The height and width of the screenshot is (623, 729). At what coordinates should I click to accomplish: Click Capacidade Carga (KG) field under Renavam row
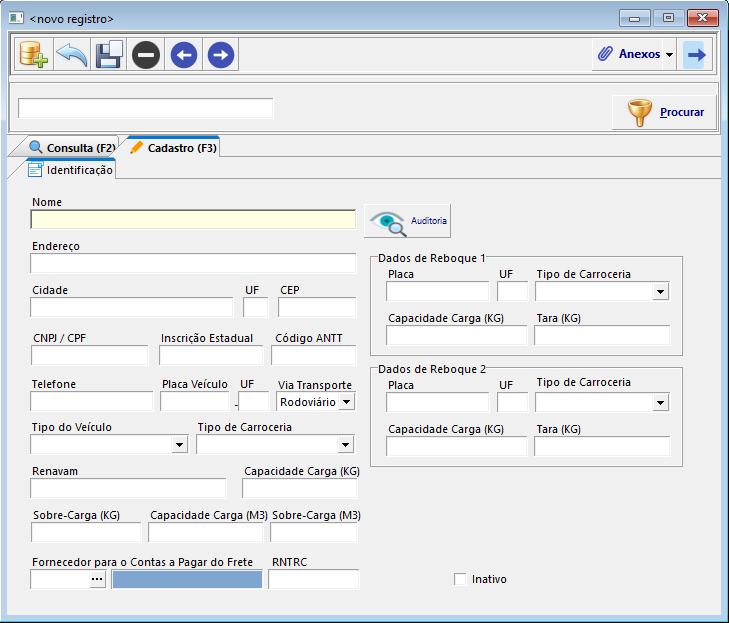[x=299, y=488]
